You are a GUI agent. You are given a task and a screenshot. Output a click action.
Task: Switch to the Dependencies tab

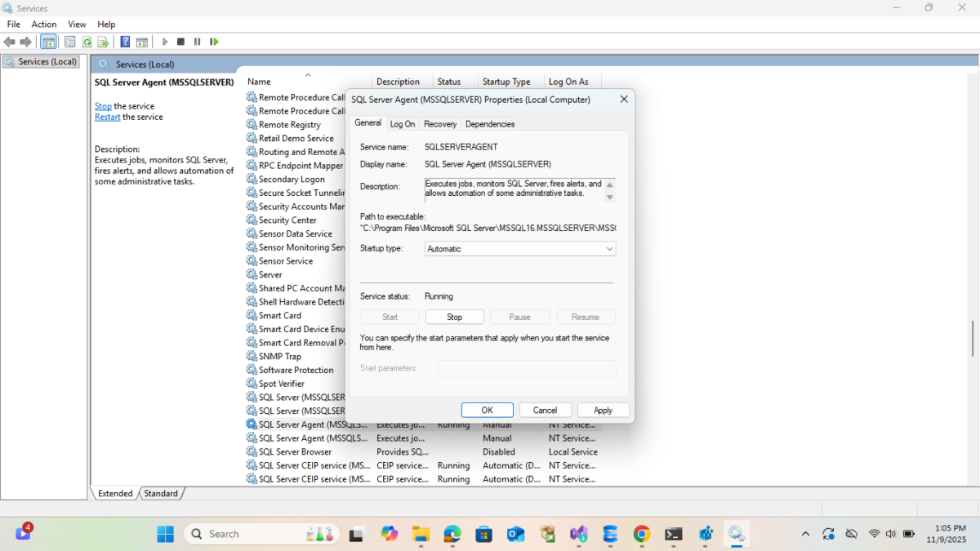coord(490,124)
